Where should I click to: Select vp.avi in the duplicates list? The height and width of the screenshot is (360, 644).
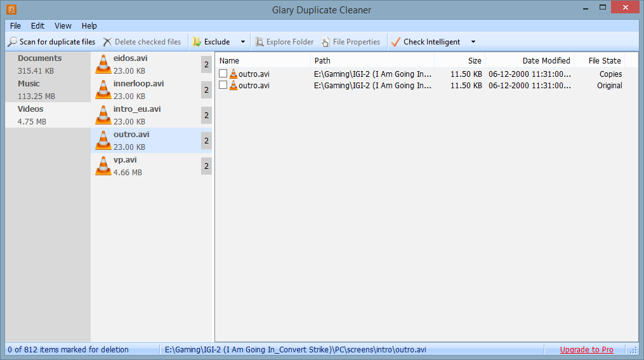(x=151, y=166)
